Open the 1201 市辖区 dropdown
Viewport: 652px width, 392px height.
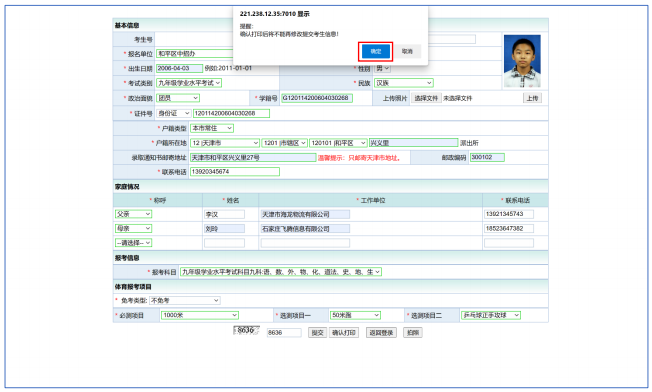(x=285, y=143)
